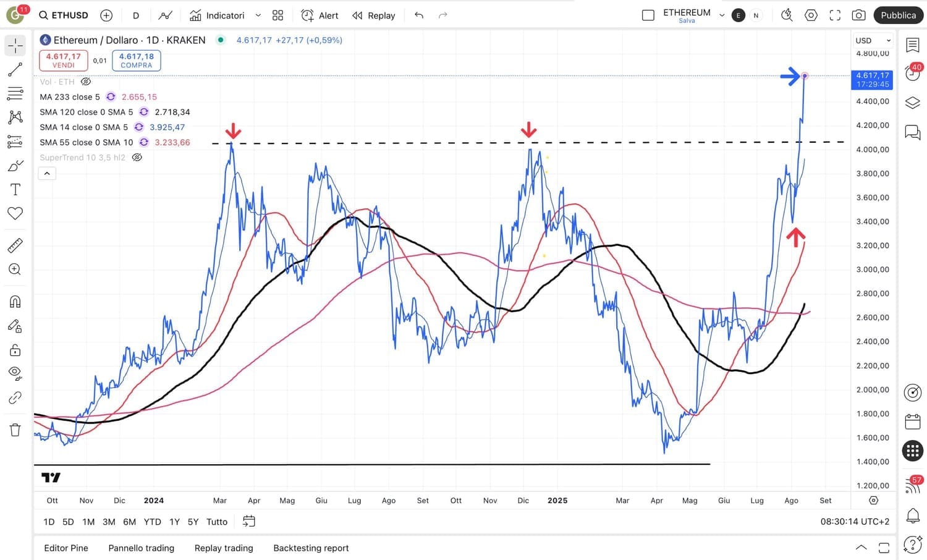This screenshot has width=927, height=560.
Task: Open the go-to-date calendar
Action: [249, 522]
